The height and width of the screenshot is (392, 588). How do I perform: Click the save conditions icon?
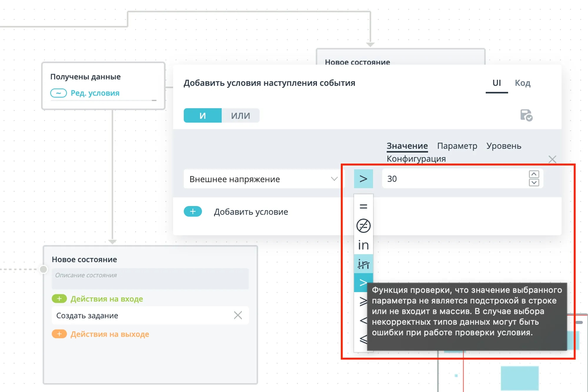(x=526, y=115)
